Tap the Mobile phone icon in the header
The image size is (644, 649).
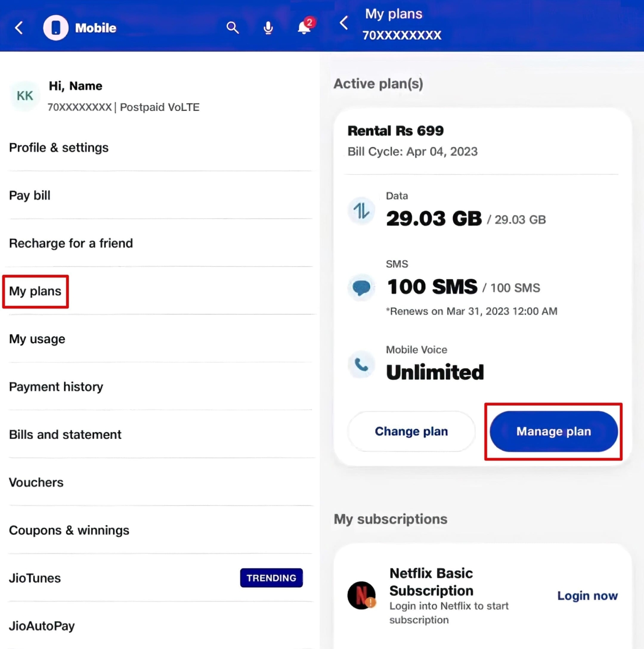(x=55, y=27)
